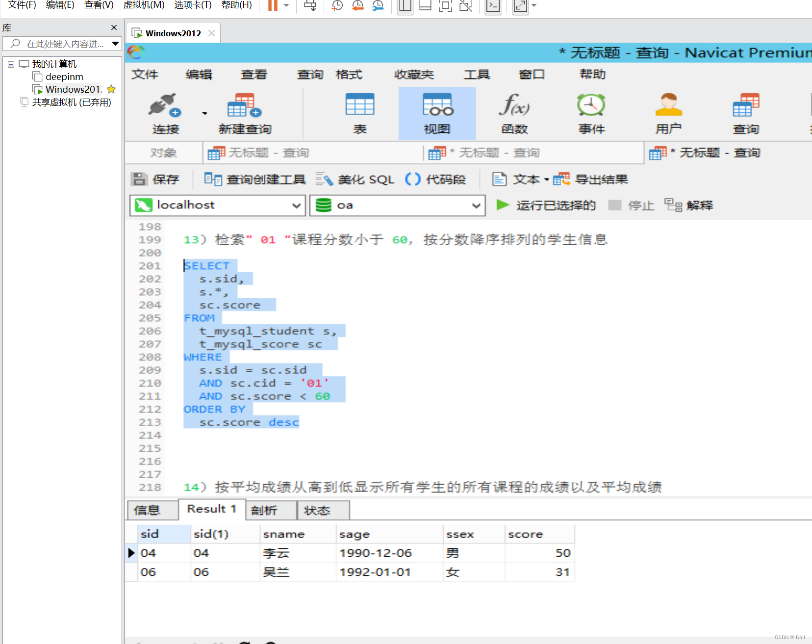Click VMware revert snapshot icon
Viewport: 812px width, 644px height.
click(x=357, y=5)
